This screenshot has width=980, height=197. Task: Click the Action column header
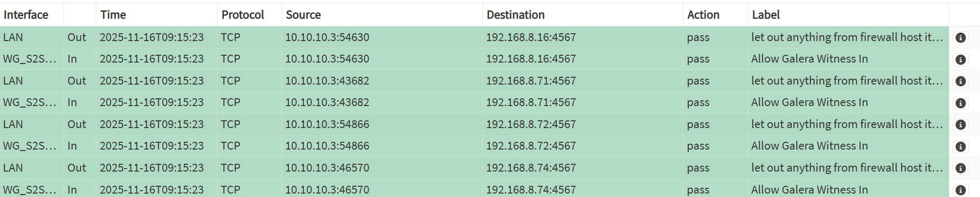[703, 15]
